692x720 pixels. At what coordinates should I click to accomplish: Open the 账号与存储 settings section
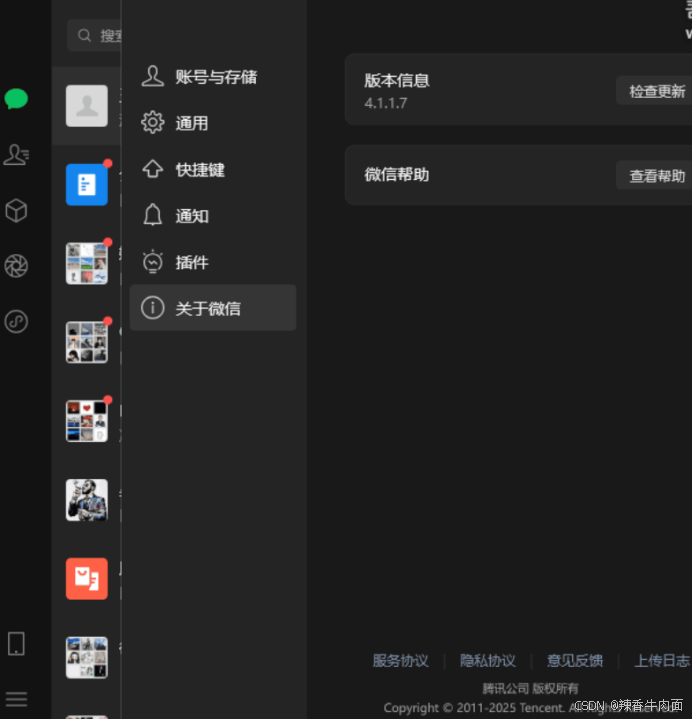[x=213, y=76]
